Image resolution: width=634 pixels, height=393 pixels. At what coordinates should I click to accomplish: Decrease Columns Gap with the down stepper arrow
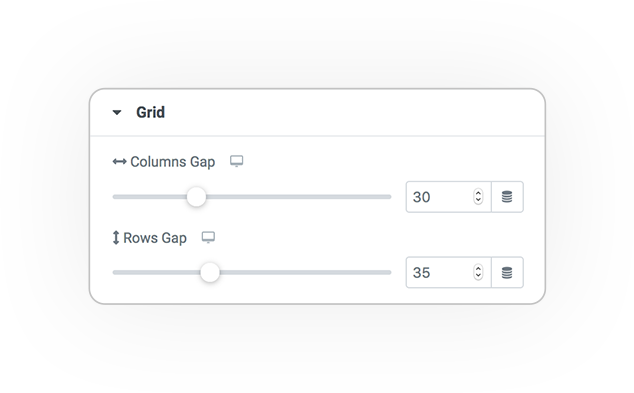(478, 200)
